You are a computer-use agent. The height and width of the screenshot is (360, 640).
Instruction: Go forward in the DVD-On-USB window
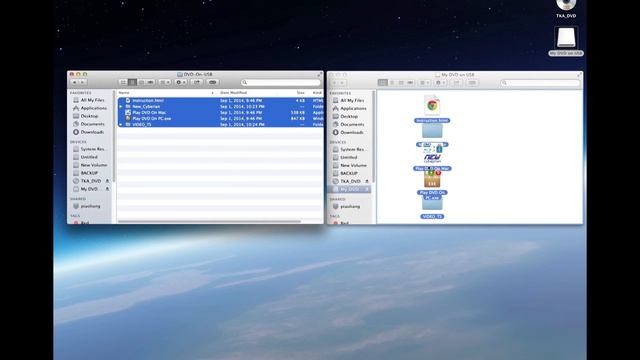82,82
